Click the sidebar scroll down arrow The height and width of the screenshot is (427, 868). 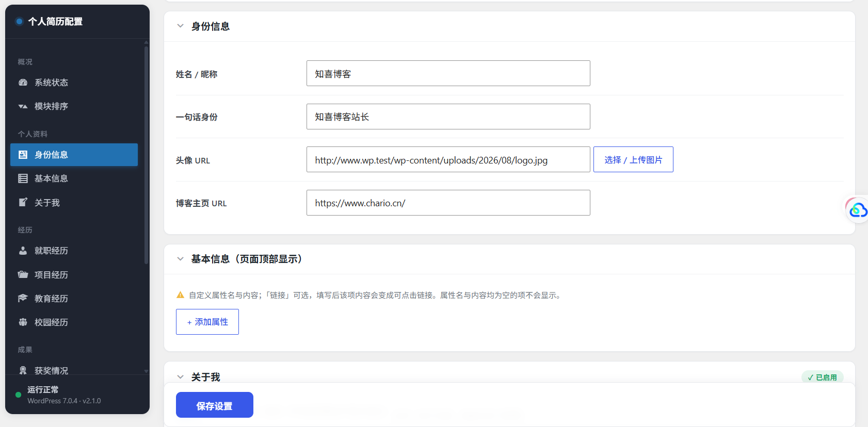tap(147, 371)
